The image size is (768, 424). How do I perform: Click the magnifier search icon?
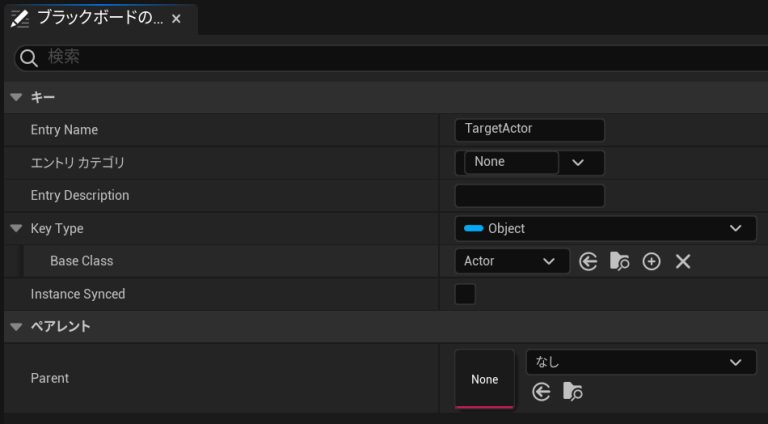[x=28, y=58]
